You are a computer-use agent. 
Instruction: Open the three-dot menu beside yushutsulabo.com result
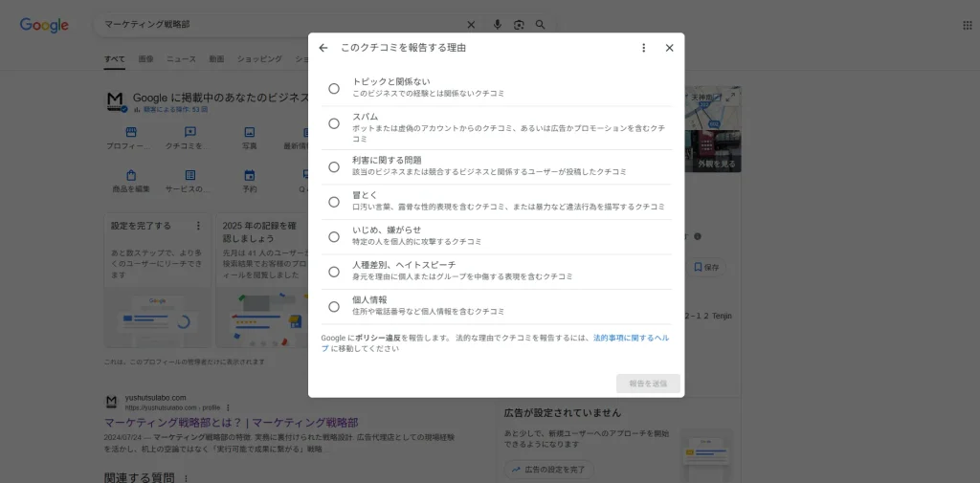pyautogui.click(x=228, y=407)
